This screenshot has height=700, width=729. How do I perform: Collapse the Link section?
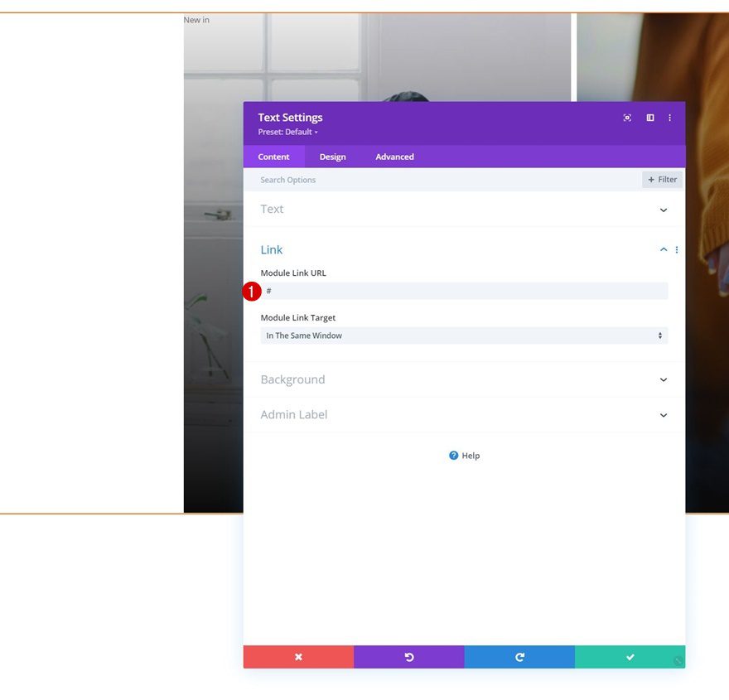(x=663, y=249)
